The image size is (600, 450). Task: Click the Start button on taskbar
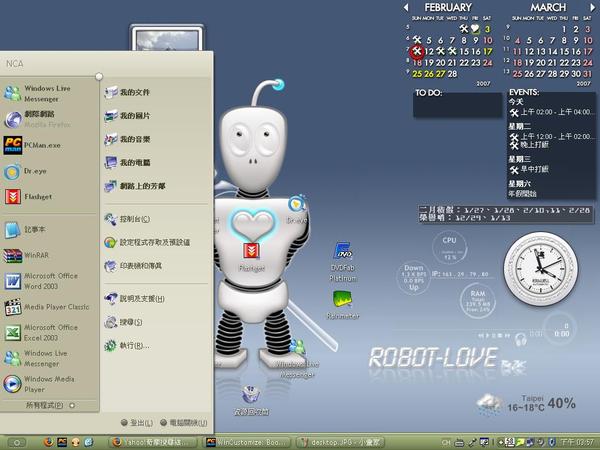[16, 443]
